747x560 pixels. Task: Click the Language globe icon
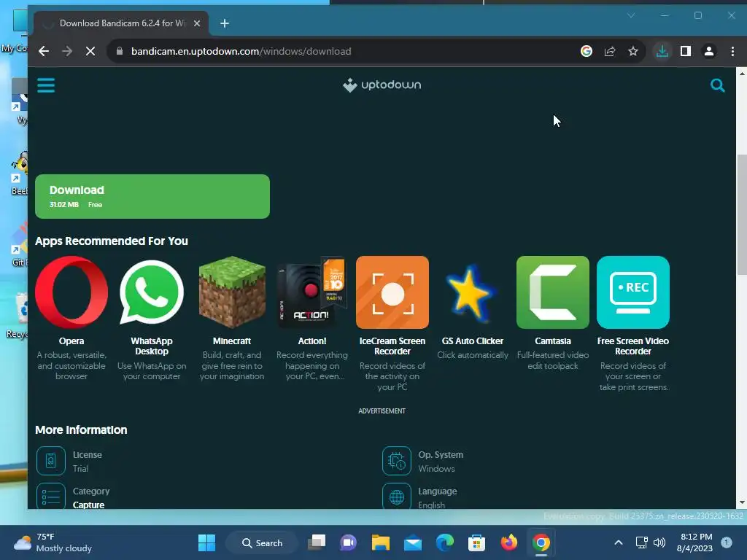(396, 496)
